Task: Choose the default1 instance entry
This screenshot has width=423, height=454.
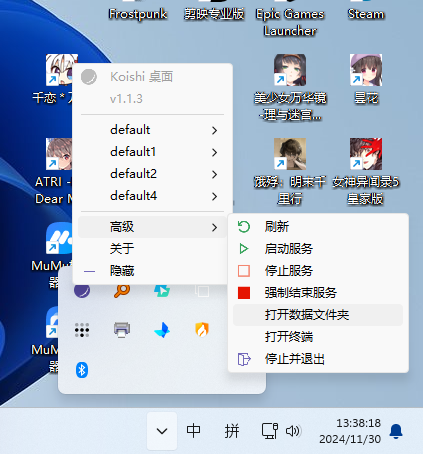Action: click(x=152, y=152)
